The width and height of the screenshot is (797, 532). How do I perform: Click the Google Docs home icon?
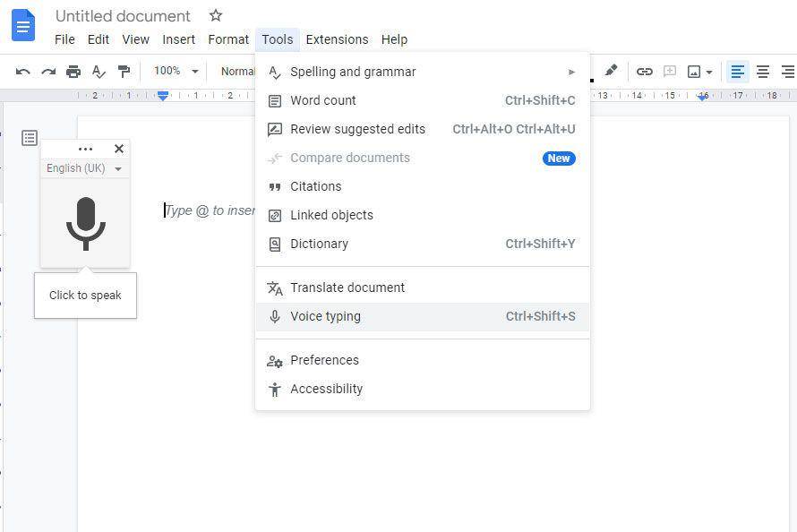click(x=23, y=25)
